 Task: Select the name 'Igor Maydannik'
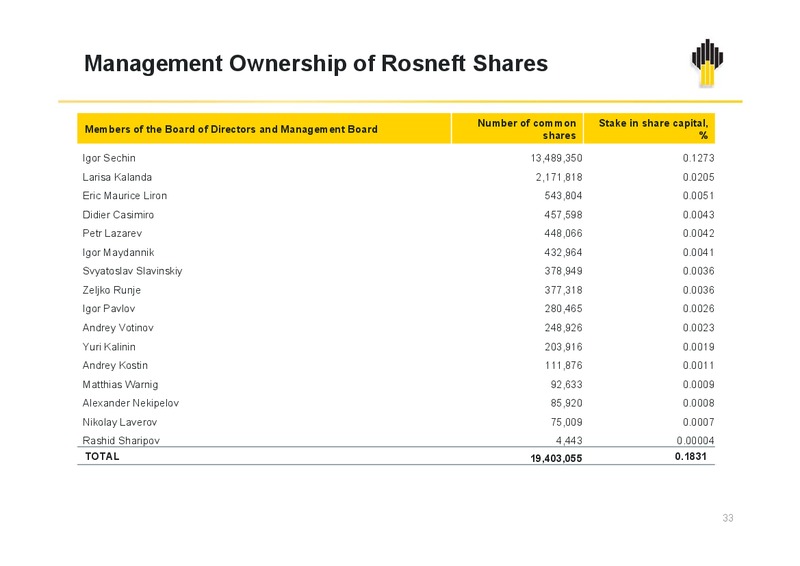tap(118, 253)
